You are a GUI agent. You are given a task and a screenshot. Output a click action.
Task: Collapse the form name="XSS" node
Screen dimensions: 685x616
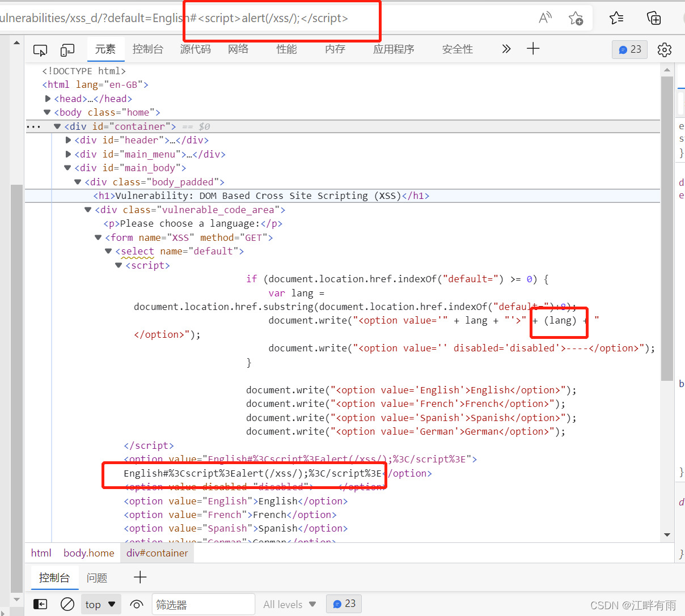[x=99, y=237]
